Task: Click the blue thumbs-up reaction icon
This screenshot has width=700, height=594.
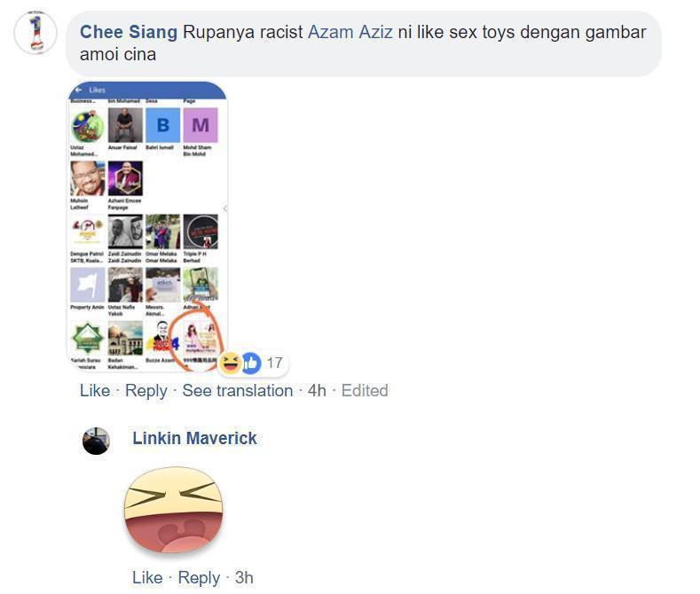Action: click(251, 363)
